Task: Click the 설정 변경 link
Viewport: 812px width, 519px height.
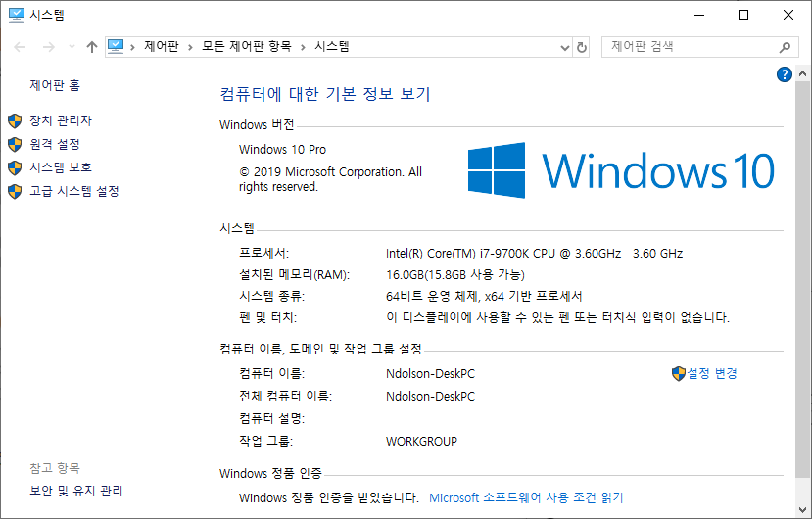Action: click(712, 373)
